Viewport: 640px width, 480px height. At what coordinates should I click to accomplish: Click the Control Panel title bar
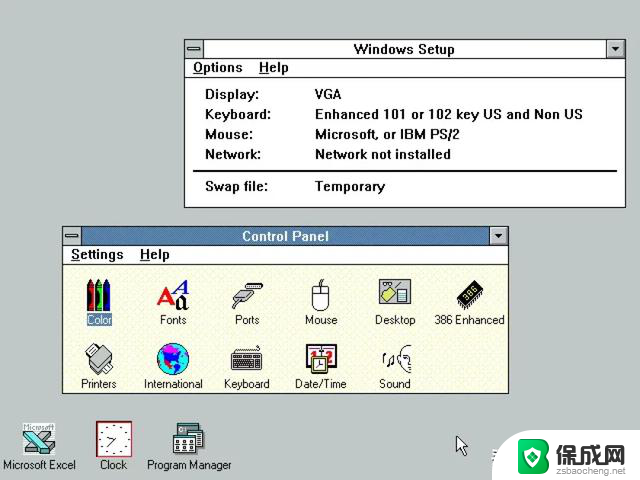coord(285,236)
